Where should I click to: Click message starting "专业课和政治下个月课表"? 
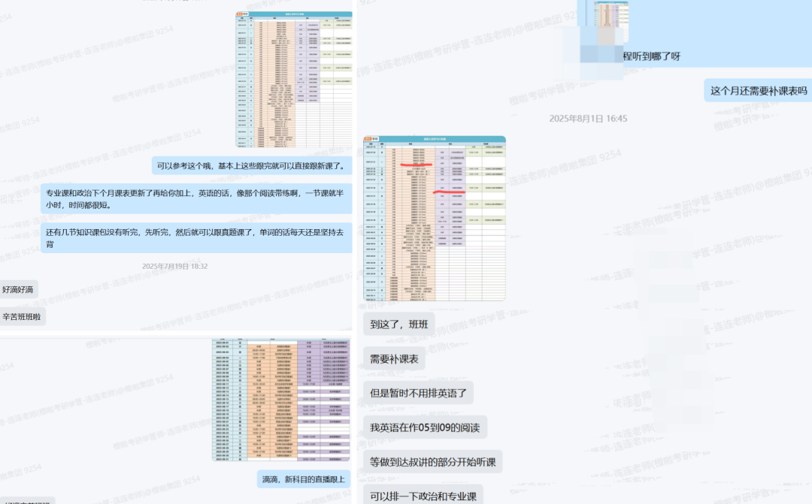(x=196, y=199)
